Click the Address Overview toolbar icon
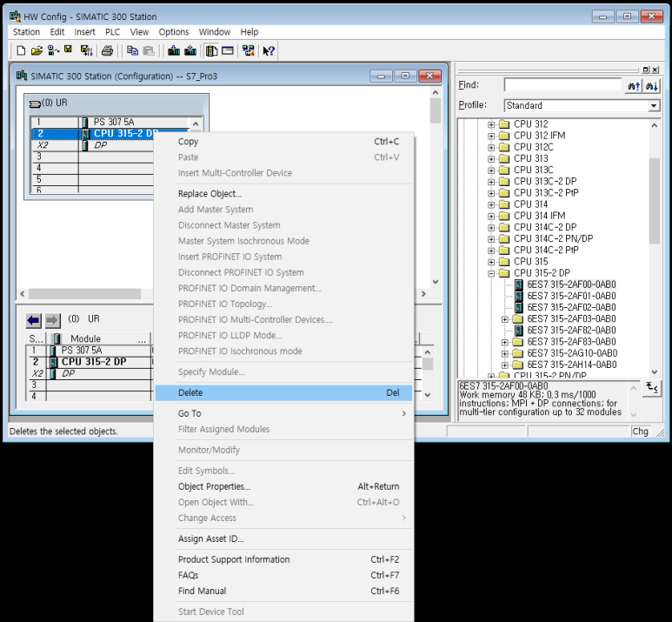 point(228,50)
